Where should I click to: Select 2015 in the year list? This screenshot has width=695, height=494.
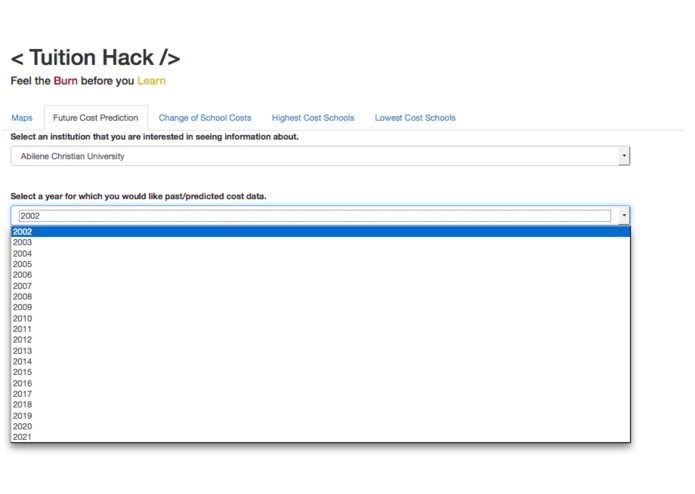(x=320, y=372)
